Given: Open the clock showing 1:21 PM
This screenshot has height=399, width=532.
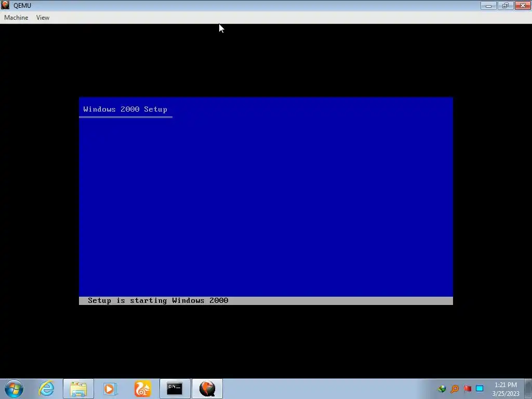Looking at the screenshot, I should (x=506, y=389).
